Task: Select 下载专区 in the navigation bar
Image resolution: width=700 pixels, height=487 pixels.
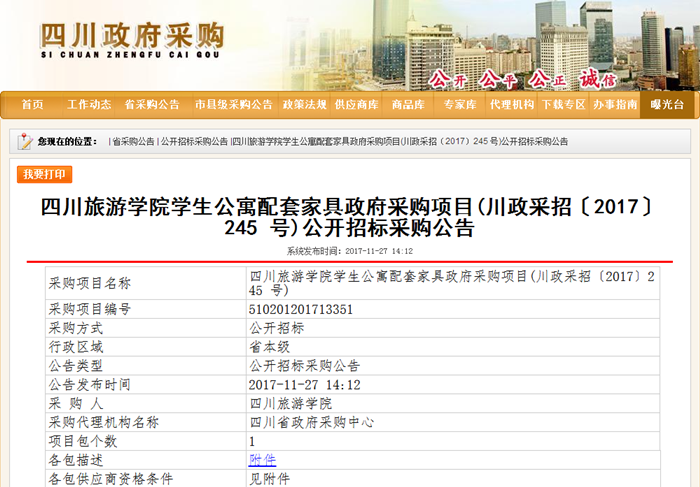Action: point(563,104)
